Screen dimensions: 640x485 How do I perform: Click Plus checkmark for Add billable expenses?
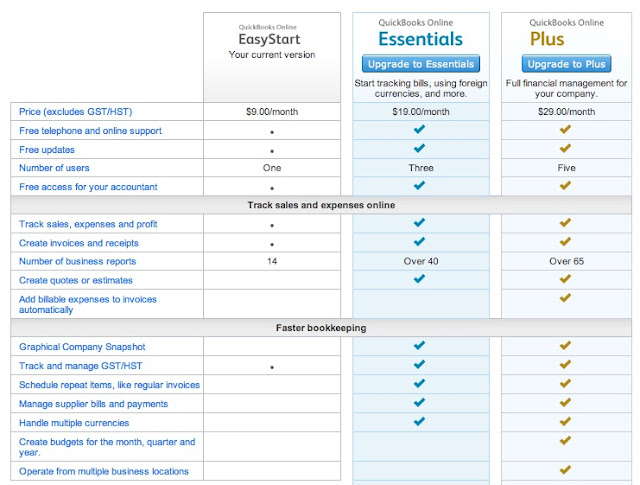pyautogui.click(x=566, y=298)
